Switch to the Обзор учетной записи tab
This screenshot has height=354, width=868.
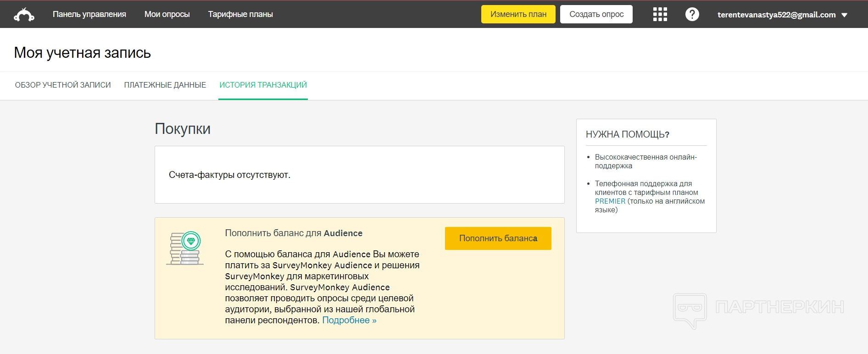(63, 85)
